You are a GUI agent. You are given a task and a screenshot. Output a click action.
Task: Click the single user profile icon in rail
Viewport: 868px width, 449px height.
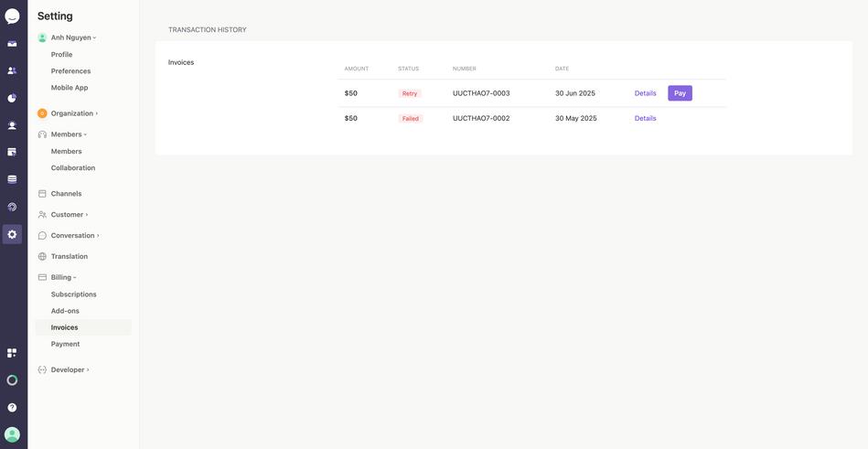click(12, 125)
